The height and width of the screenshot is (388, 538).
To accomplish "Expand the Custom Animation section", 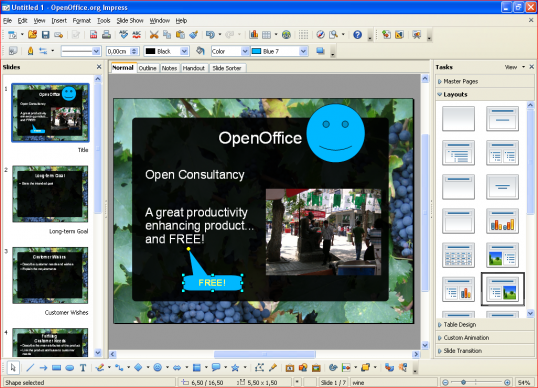I will (485, 338).
